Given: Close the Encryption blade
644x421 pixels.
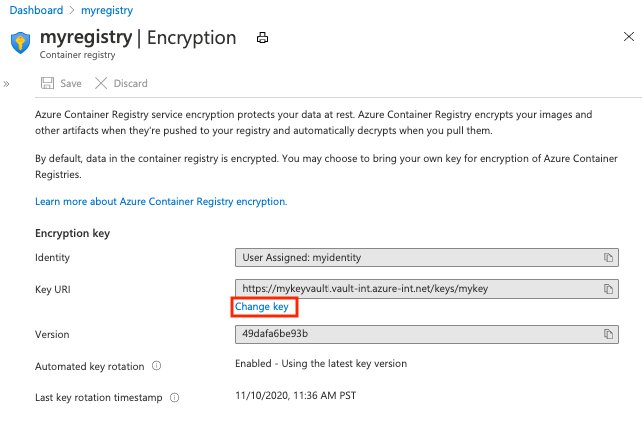Looking at the screenshot, I should click(x=626, y=37).
